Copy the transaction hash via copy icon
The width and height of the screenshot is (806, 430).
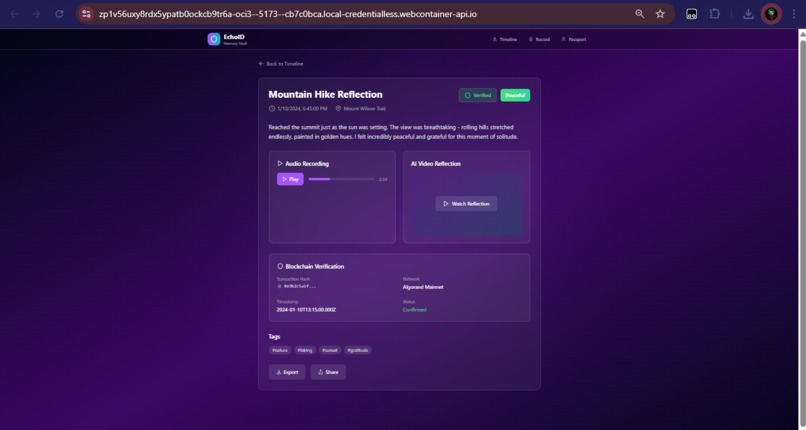pos(280,286)
